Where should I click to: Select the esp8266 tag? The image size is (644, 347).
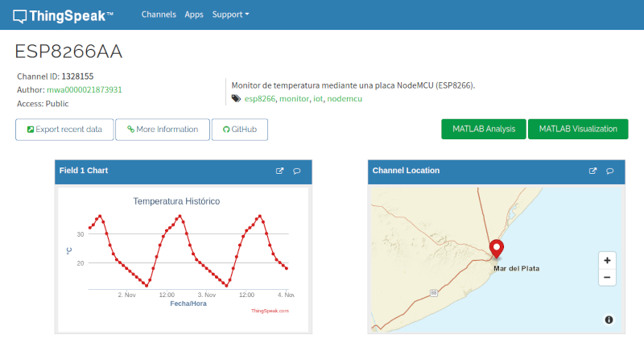click(x=260, y=98)
